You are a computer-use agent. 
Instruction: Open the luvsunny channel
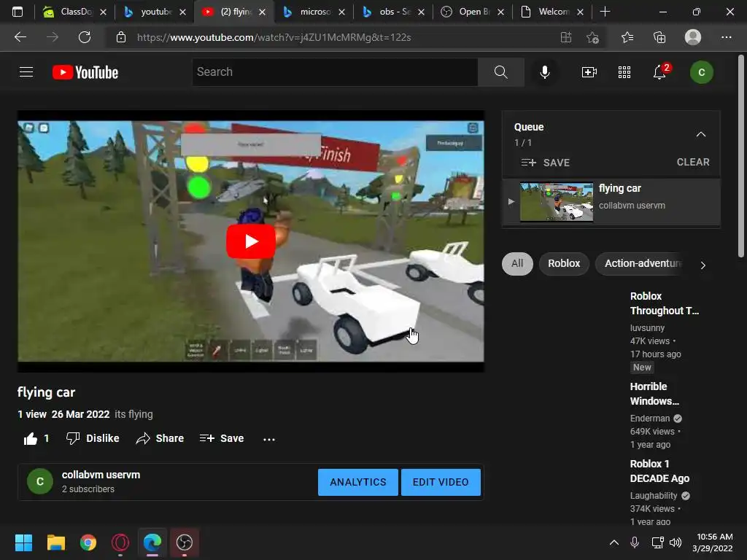click(x=647, y=328)
